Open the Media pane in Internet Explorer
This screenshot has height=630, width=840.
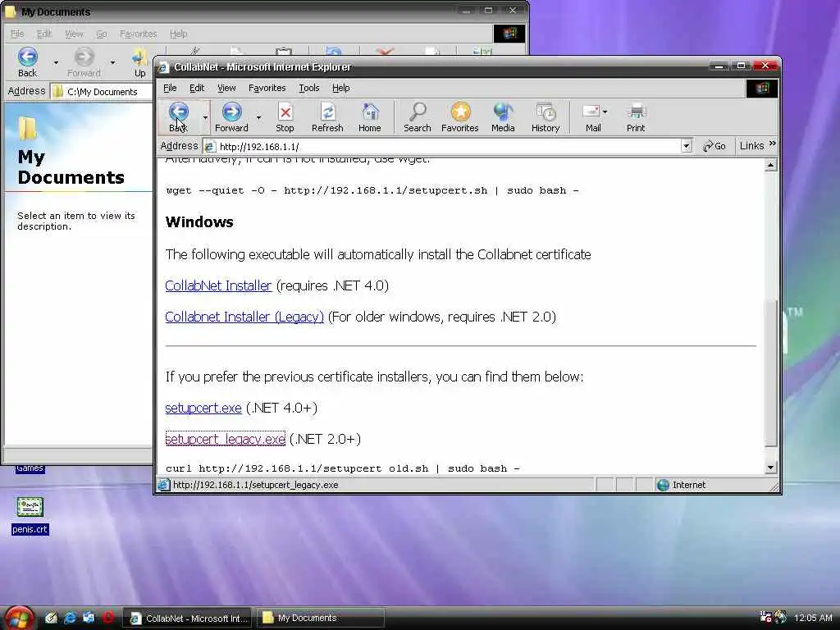pyautogui.click(x=503, y=117)
